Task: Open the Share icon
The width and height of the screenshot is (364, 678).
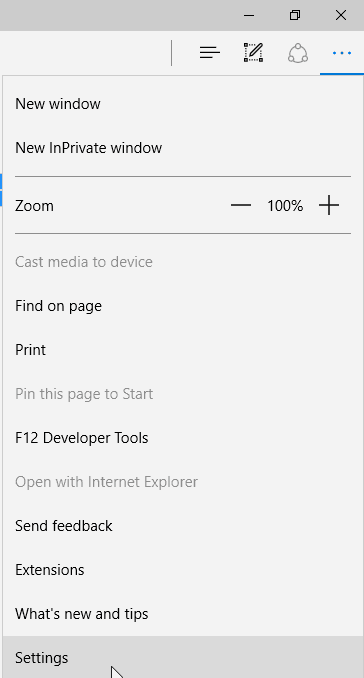Action: [x=297, y=53]
